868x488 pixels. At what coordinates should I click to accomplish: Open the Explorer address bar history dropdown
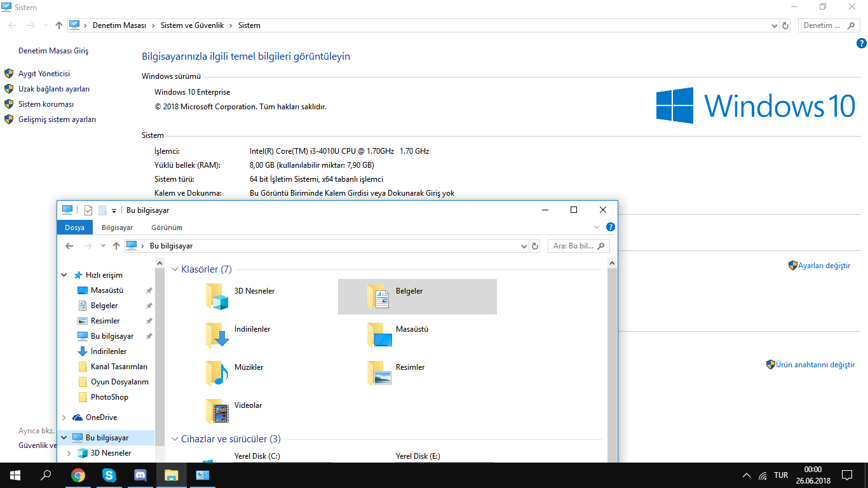(x=524, y=246)
